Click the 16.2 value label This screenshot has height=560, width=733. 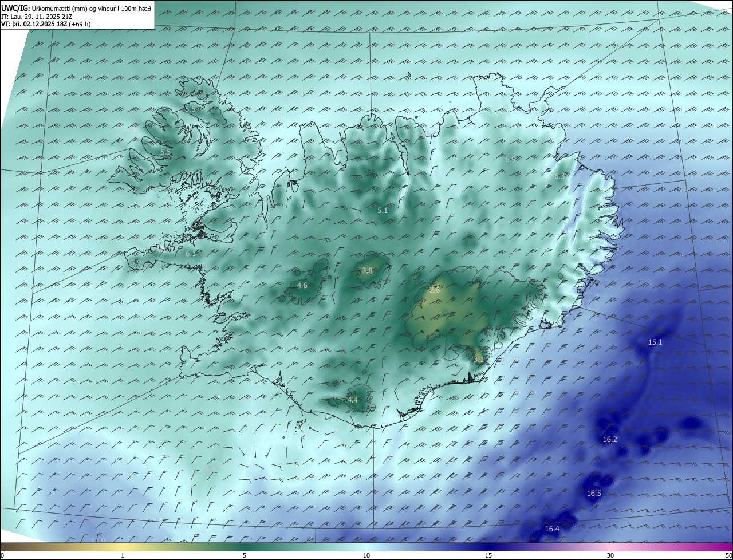pos(610,440)
